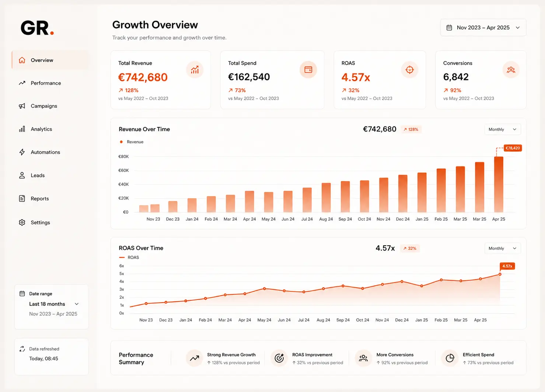Click the ROAS target crosshair icon

[409, 70]
